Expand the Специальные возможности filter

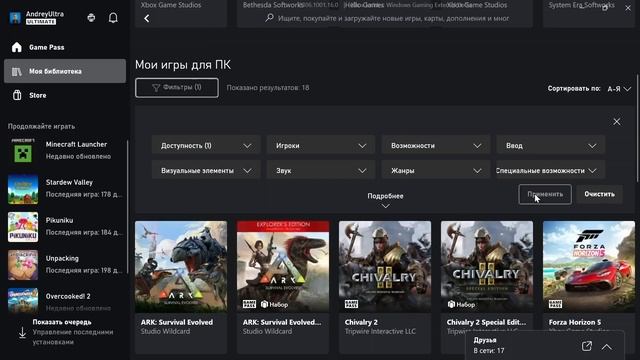pyautogui.click(x=551, y=171)
